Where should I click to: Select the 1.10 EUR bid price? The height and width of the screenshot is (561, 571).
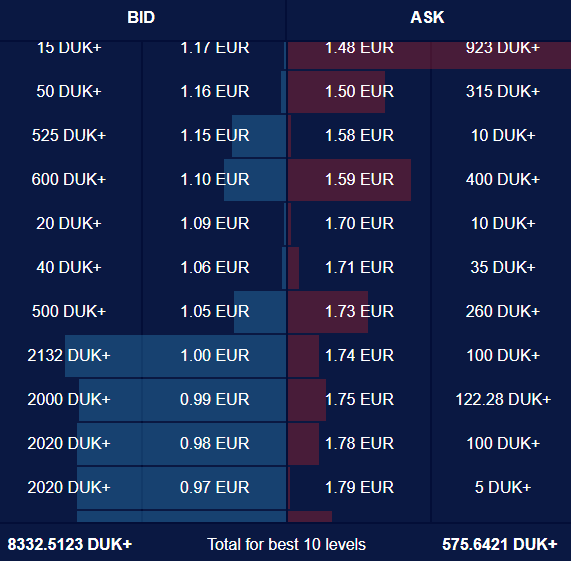tap(214, 179)
